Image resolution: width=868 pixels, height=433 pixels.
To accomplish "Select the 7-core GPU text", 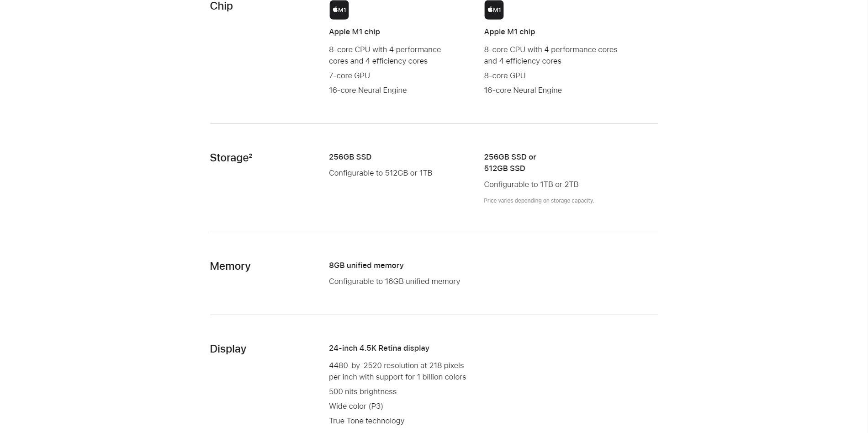I will [x=349, y=75].
